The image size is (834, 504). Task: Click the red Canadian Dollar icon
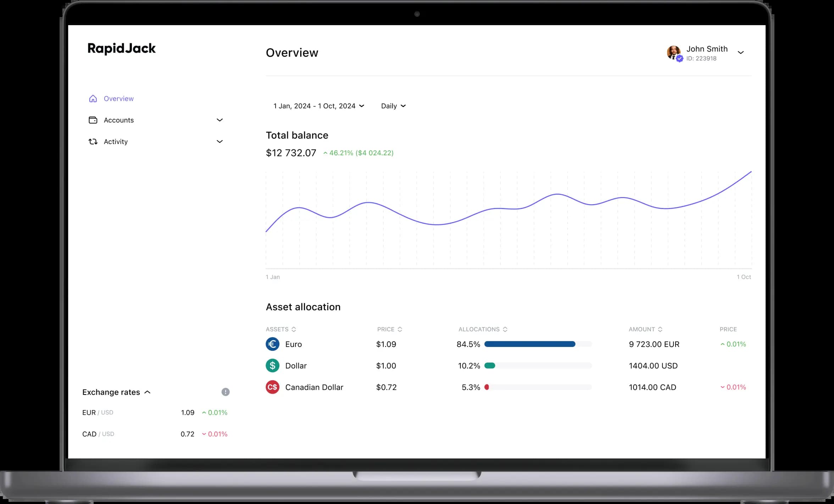272,387
